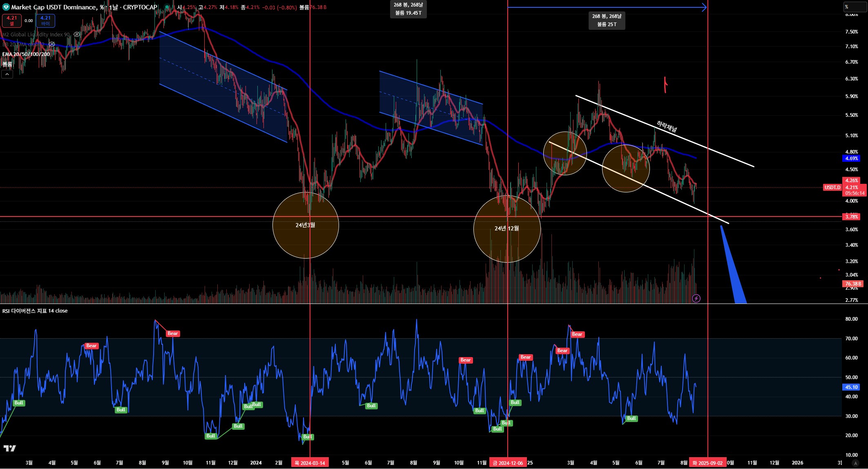Click the purple lightning bolt icon
Viewport: 868px width, 469px height.
point(696,298)
